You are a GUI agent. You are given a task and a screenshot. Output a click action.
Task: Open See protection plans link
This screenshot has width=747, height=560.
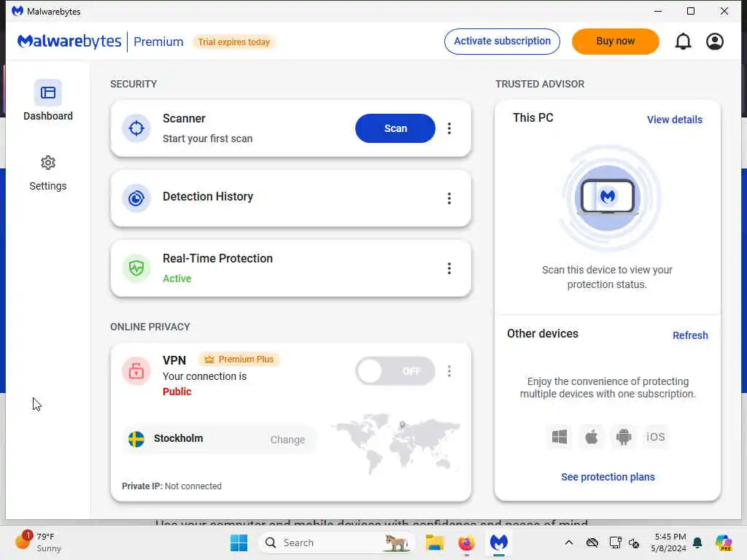pos(608,477)
